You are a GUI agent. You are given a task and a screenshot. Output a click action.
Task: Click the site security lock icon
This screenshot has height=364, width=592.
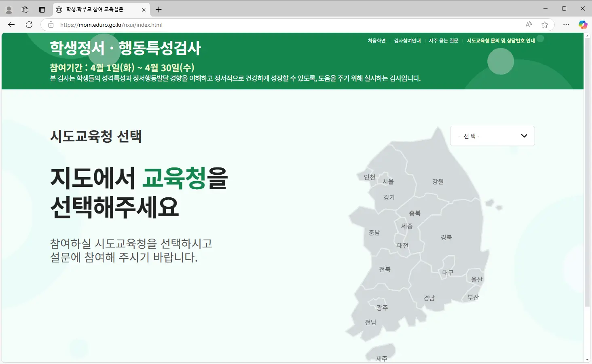pos(51,25)
